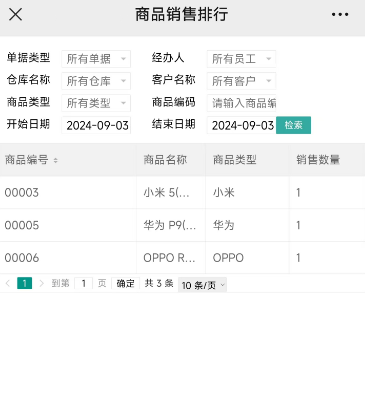
Task: Click the page number jump input
Action: coord(83,284)
